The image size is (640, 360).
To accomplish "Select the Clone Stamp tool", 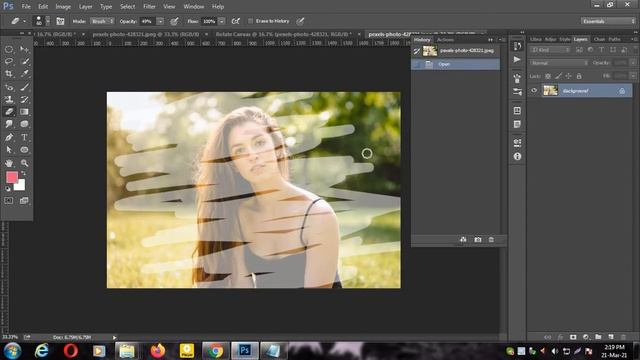I will click(9, 99).
